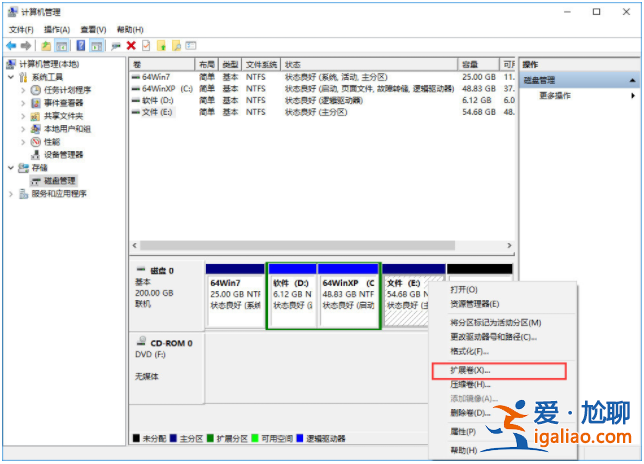Open the 操作(A) menu
644x464 pixels.
[x=57, y=30]
